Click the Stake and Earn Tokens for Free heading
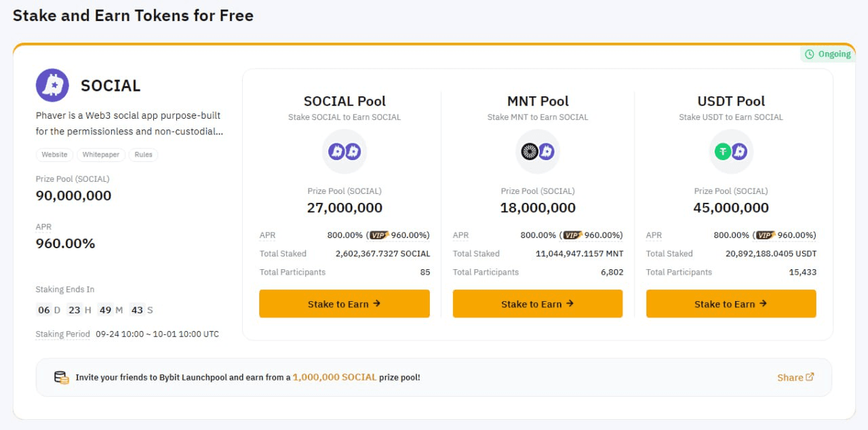 coord(133,15)
